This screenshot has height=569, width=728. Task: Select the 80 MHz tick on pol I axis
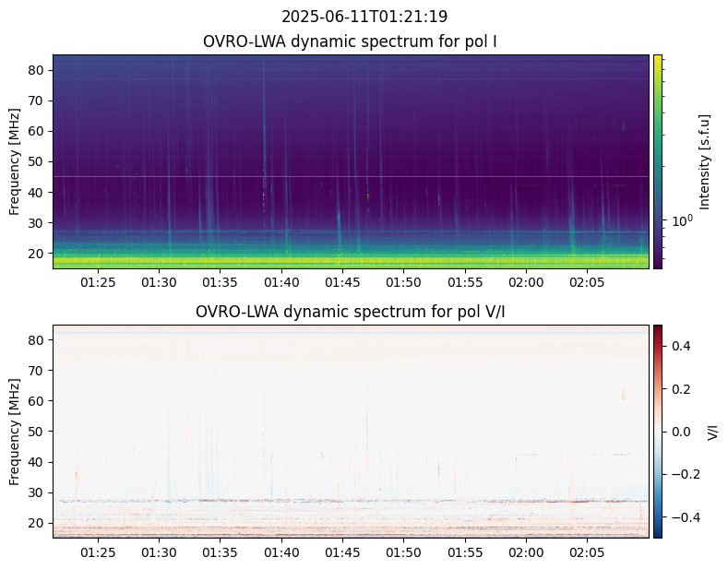point(37,70)
